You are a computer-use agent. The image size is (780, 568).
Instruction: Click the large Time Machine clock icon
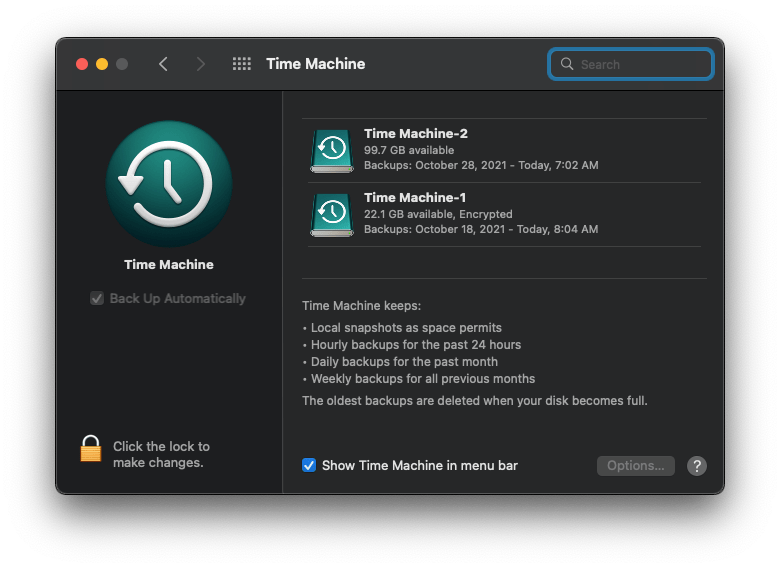pyautogui.click(x=169, y=184)
